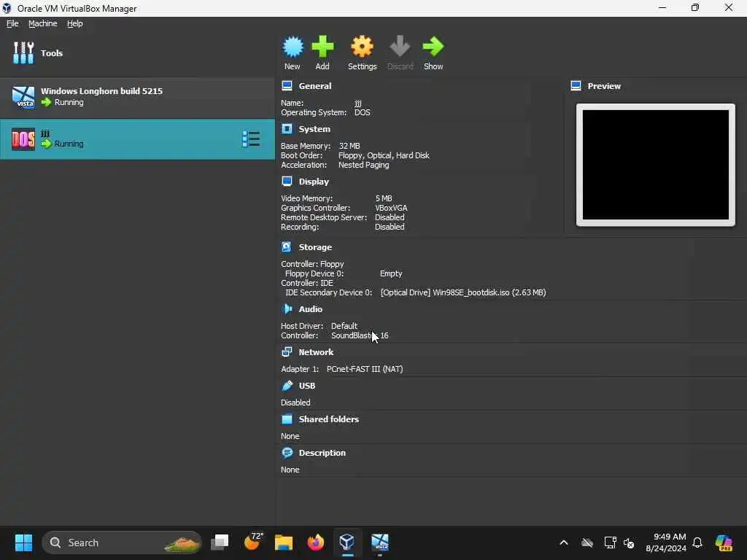This screenshot has height=560, width=747.
Task: Click the VirtualBox taskbar icon
Action: [x=347, y=542]
